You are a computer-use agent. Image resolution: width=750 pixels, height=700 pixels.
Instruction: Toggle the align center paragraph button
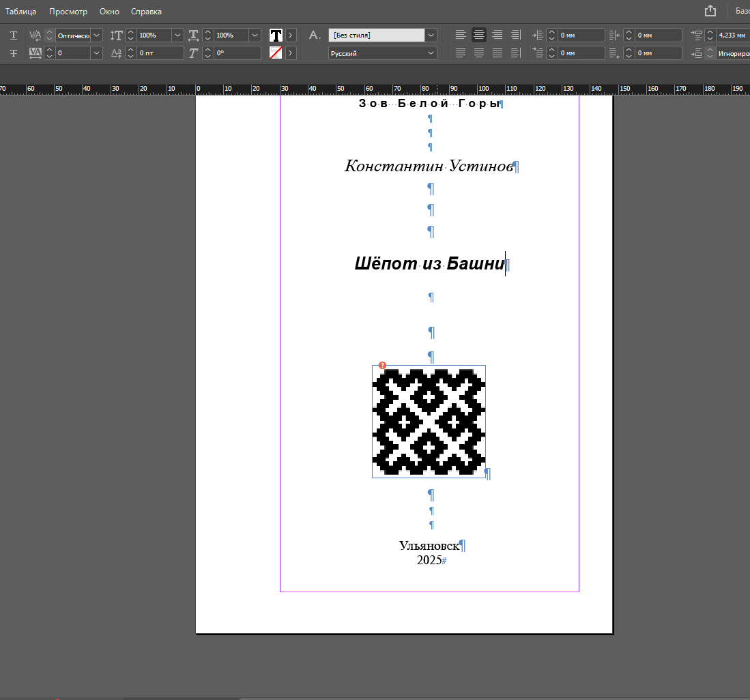point(479,35)
